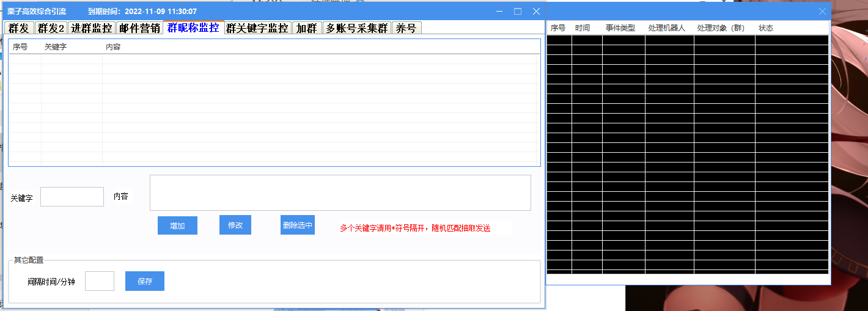
Task: Save the interval setting with 保存
Action: point(145,282)
